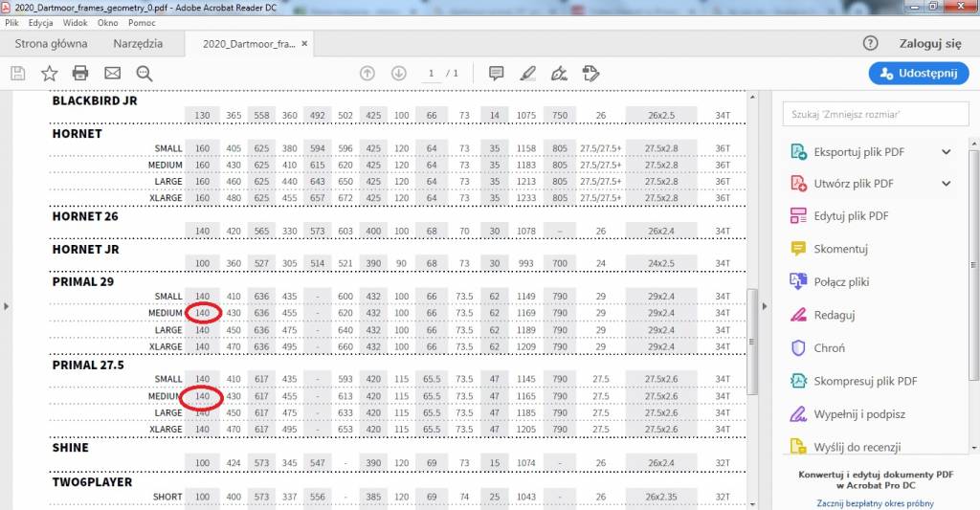Open the Eksportuj plik PDF tool

[x=858, y=152]
